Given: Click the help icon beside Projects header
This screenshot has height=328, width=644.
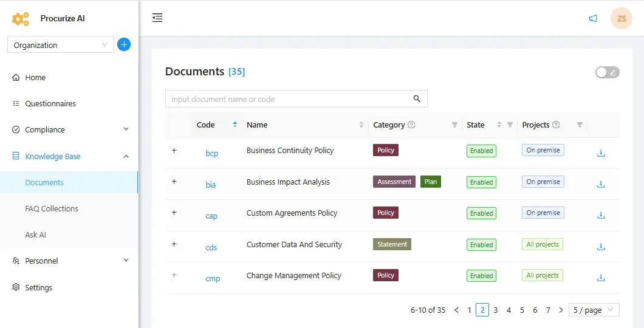Looking at the screenshot, I should point(556,125).
